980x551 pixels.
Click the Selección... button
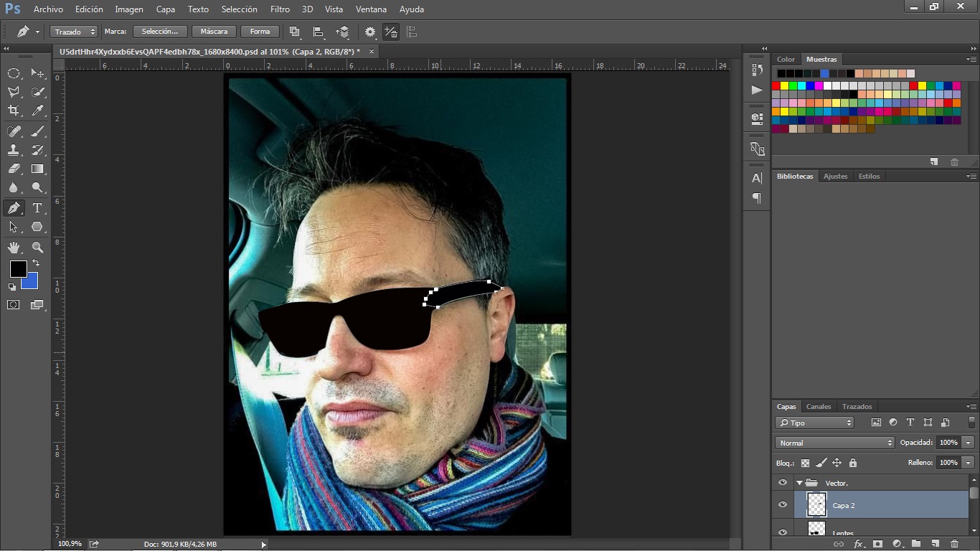pos(160,32)
